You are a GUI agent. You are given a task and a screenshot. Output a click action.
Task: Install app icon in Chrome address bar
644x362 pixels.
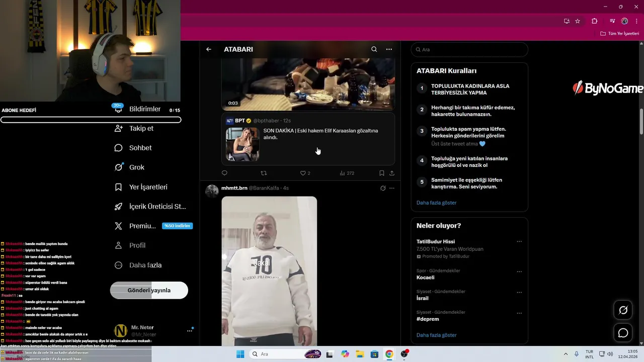(567, 21)
